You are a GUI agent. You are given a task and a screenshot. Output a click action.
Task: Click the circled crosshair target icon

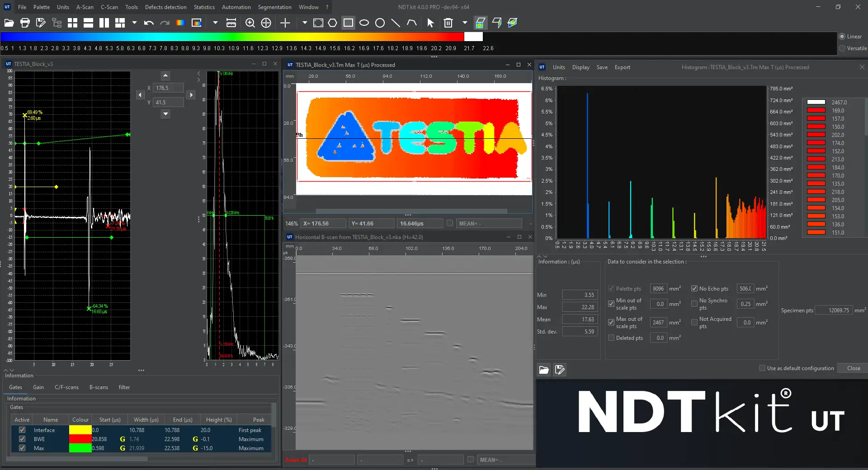tap(266, 23)
